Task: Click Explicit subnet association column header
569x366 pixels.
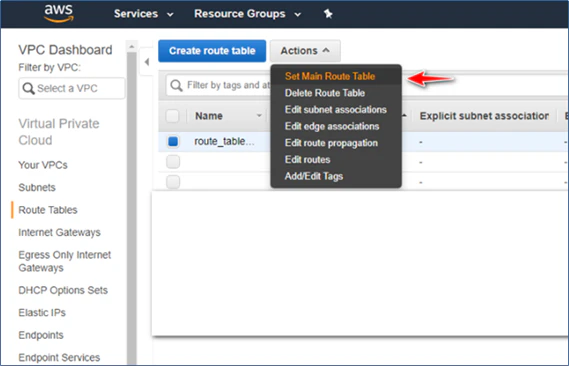Action: (484, 116)
